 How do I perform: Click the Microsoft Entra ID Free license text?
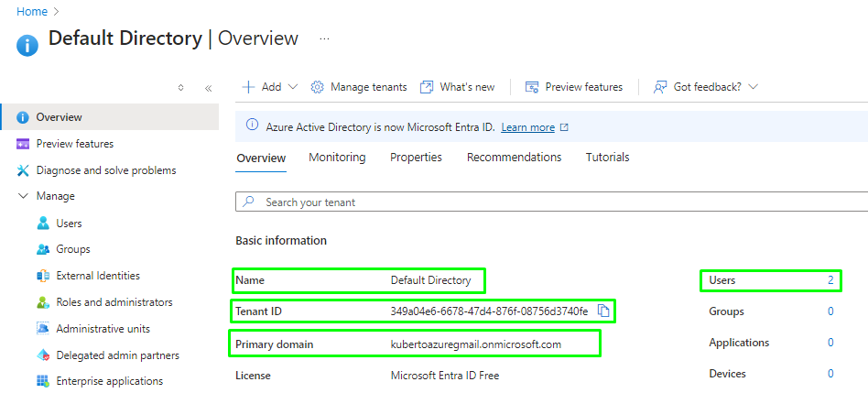[445, 376]
